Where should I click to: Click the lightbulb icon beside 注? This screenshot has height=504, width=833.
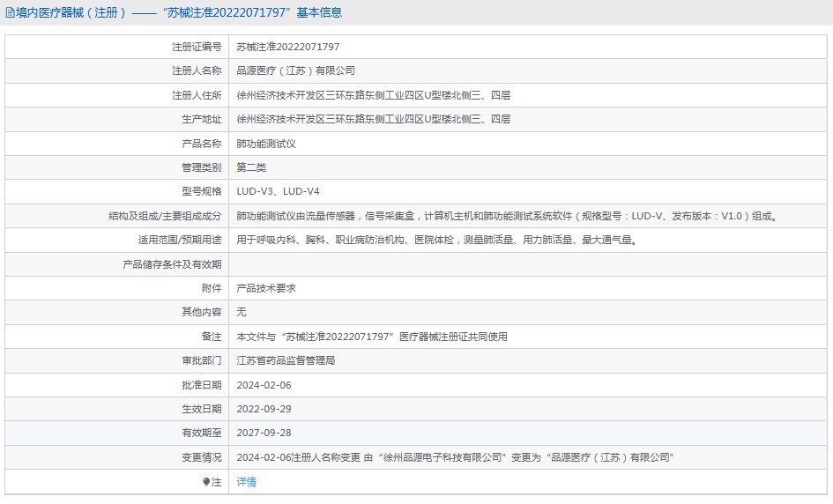(206, 482)
